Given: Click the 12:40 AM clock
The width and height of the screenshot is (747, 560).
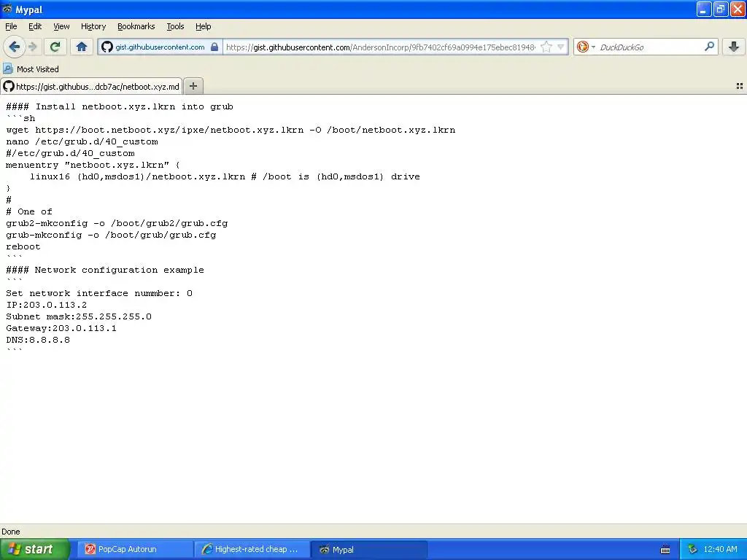Looking at the screenshot, I should tap(720, 549).
